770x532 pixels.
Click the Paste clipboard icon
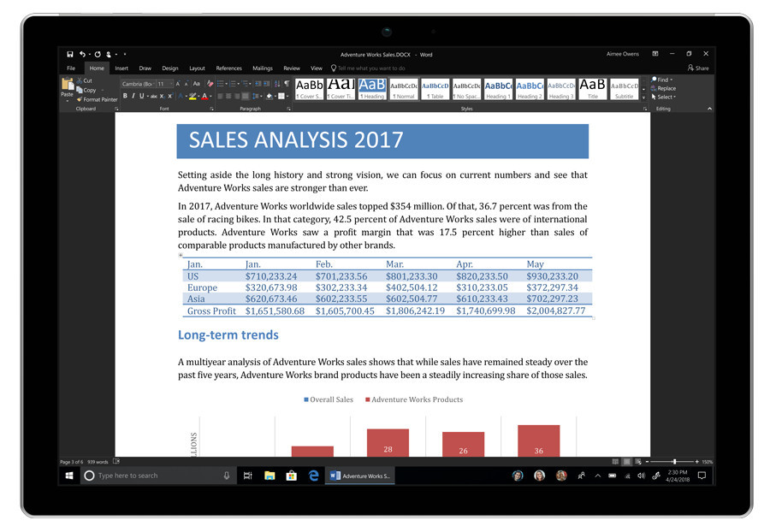68,85
